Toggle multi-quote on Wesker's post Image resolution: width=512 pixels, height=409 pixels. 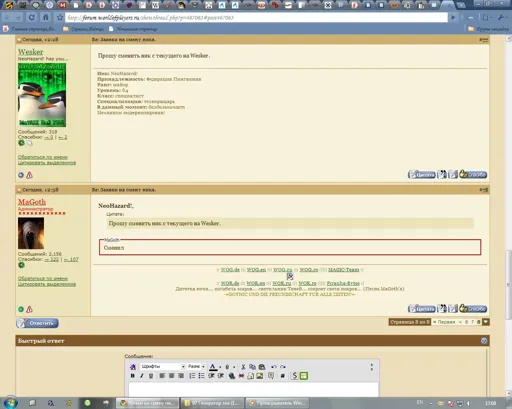coord(442,174)
